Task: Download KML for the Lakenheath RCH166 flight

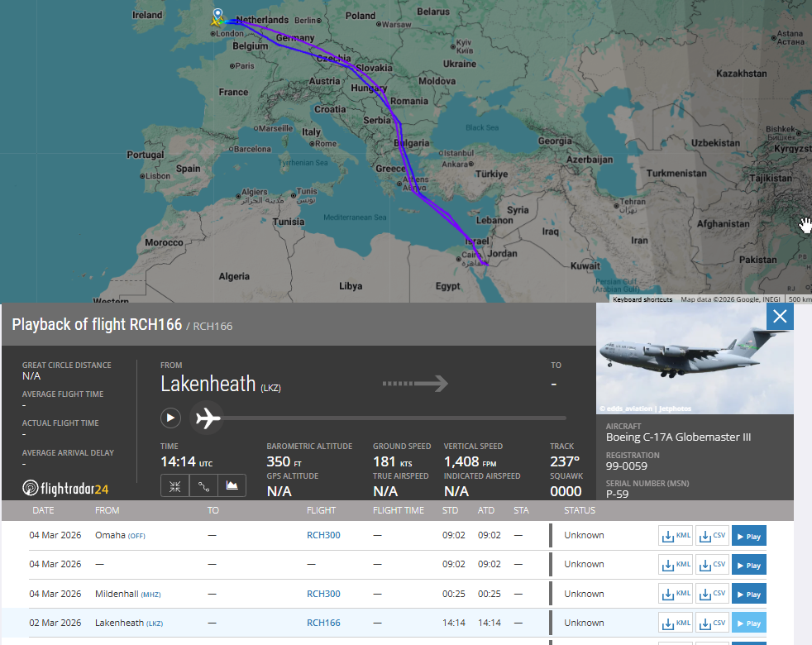Action: [676, 623]
